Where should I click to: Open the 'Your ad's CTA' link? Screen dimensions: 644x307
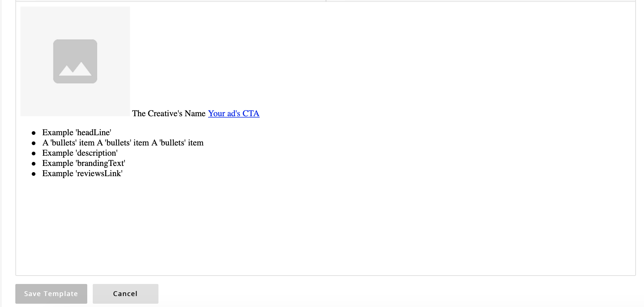pyautogui.click(x=234, y=114)
